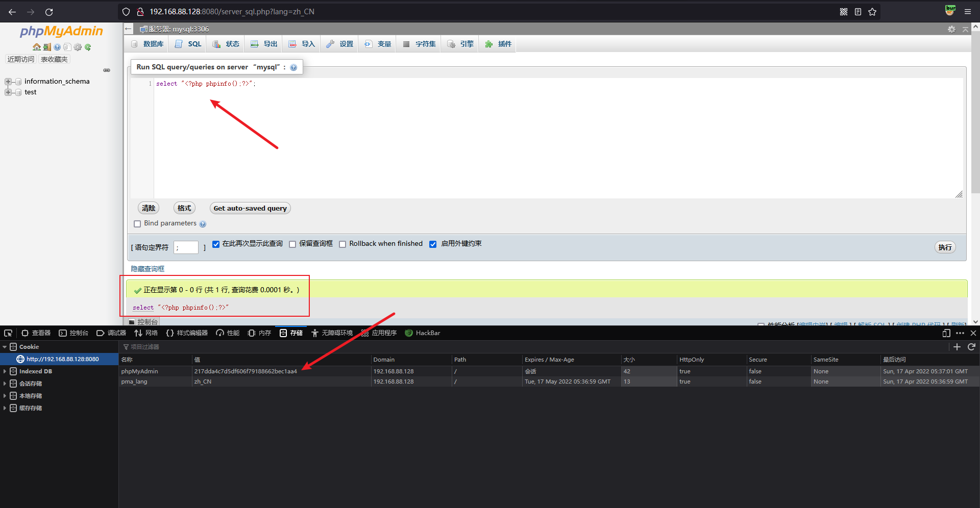Open the Databases tab
Image resolution: width=980 pixels, height=508 pixels.
148,44
